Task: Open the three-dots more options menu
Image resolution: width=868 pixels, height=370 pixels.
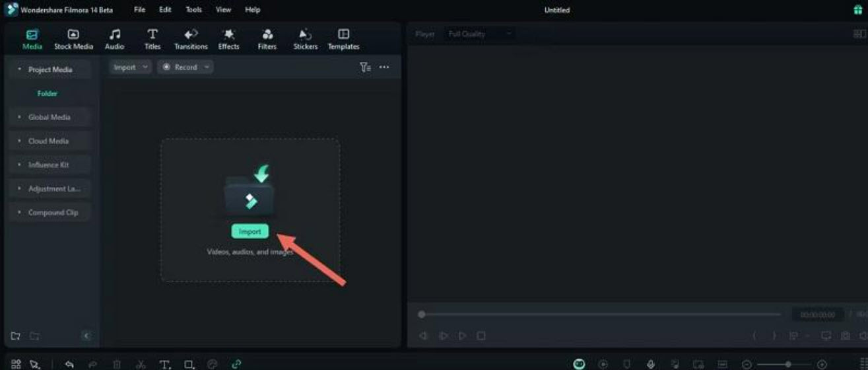Action: (x=384, y=67)
